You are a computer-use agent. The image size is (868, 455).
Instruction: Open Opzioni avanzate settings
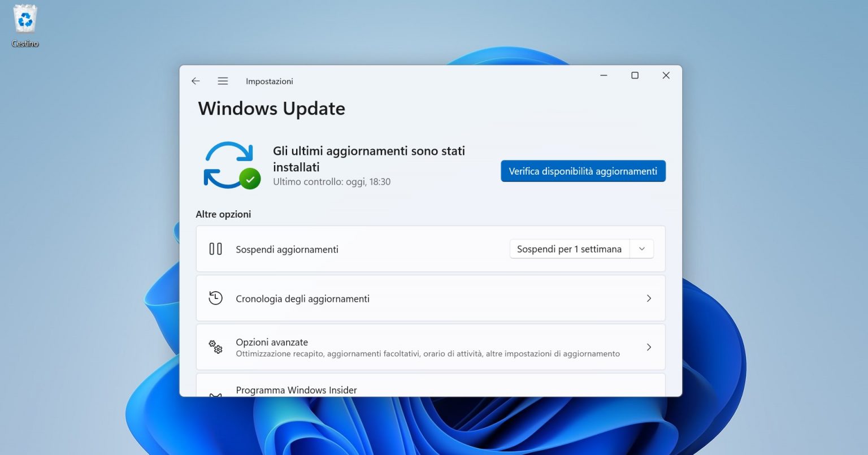pos(396,346)
